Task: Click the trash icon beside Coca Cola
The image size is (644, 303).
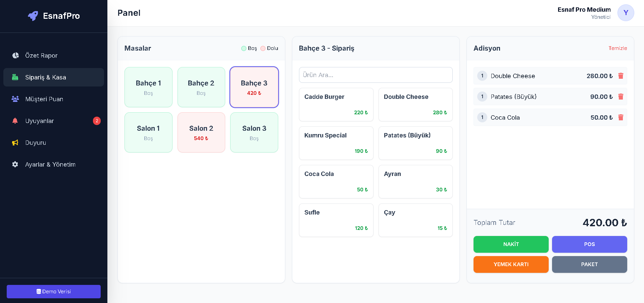Action: click(621, 118)
